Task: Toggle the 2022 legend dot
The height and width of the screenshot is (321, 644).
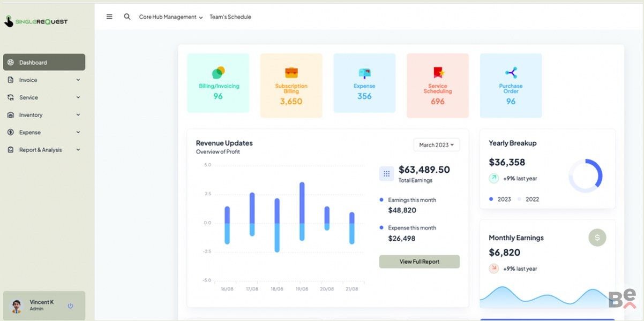Action: pos(519,199)
